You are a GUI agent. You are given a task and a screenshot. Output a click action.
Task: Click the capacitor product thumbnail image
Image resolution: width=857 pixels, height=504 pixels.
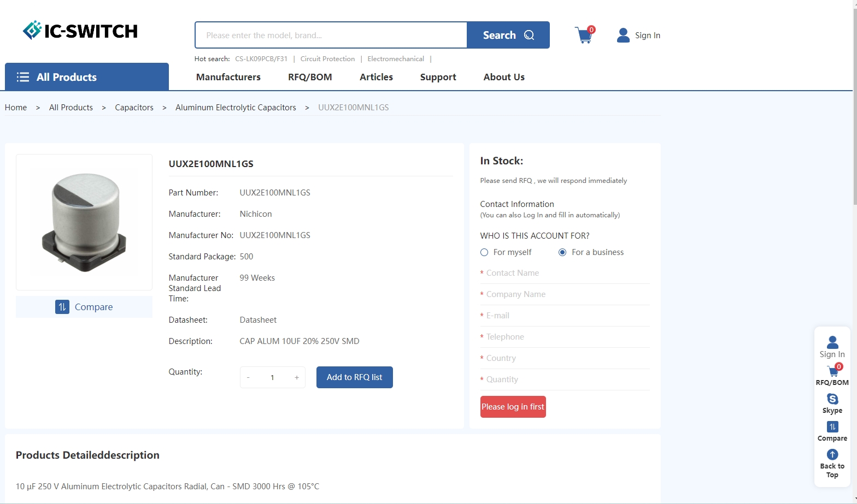[x=84, y=222]
